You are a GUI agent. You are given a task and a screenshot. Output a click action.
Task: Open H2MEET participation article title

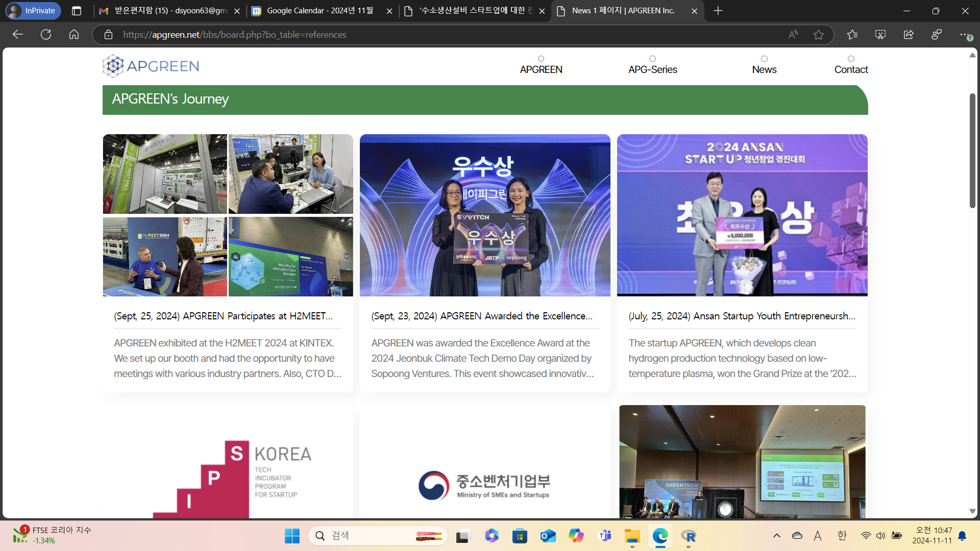(x=224, y=316)
